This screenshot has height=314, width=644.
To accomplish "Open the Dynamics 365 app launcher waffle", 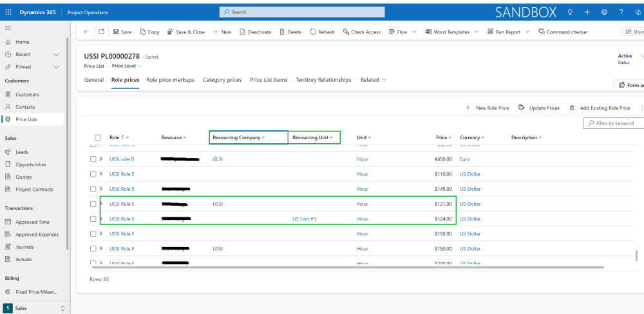I will (x=8, y=12).
